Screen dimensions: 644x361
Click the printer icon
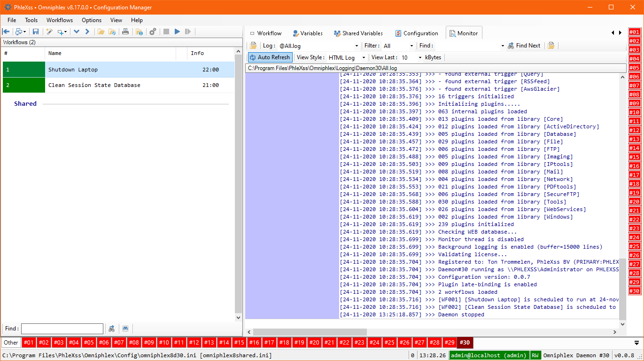[125, 31]
